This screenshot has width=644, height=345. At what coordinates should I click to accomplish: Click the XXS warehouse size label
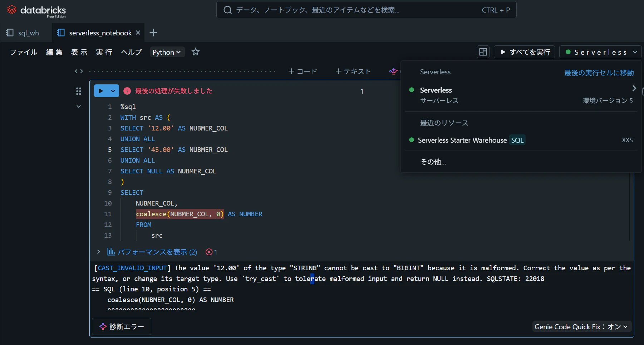627,140
